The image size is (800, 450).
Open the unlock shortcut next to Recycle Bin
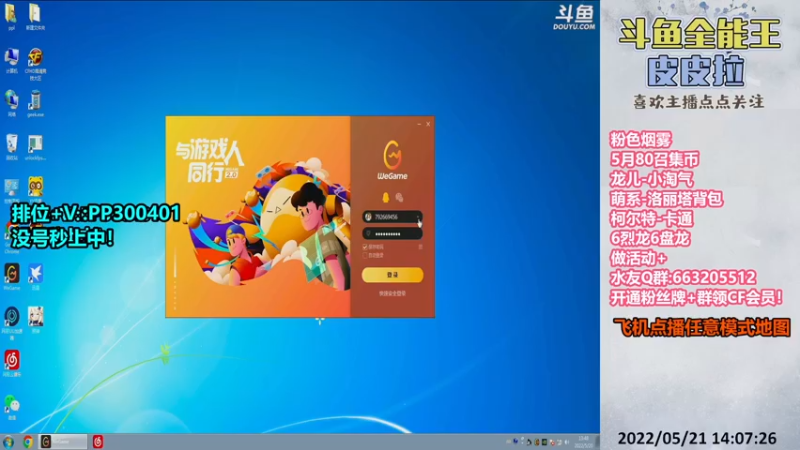click(x=35, y=147)
